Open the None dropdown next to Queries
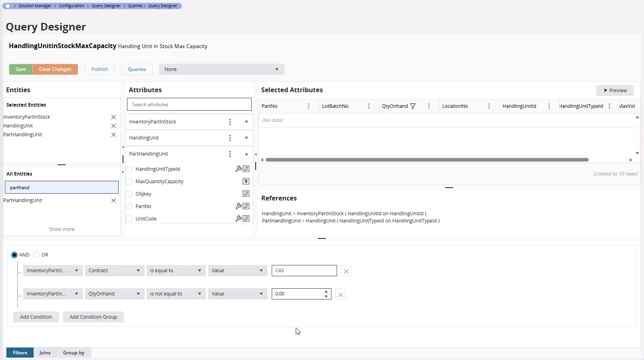The image size is (644, 360). pos(222,69)
